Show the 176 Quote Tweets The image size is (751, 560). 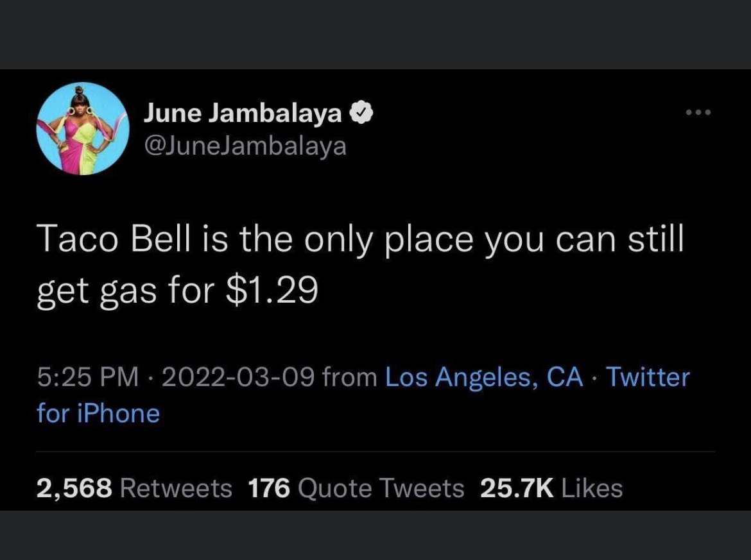tap(356, 489)
